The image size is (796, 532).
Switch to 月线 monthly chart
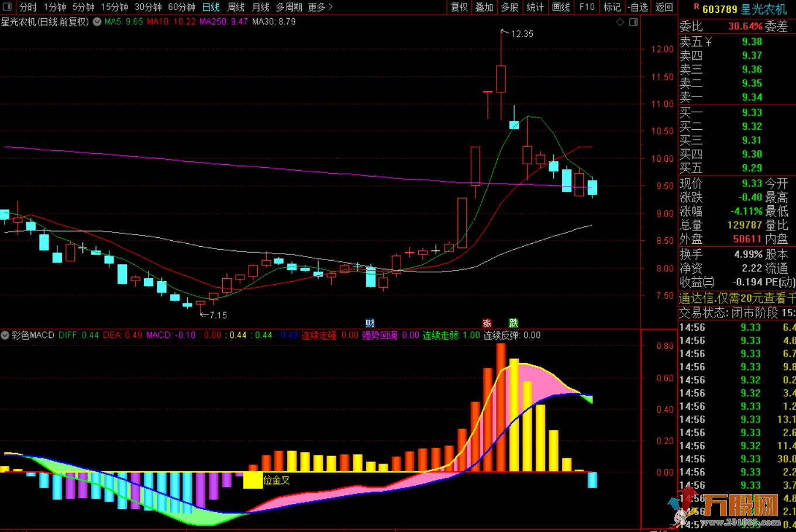tap(260, 7)
